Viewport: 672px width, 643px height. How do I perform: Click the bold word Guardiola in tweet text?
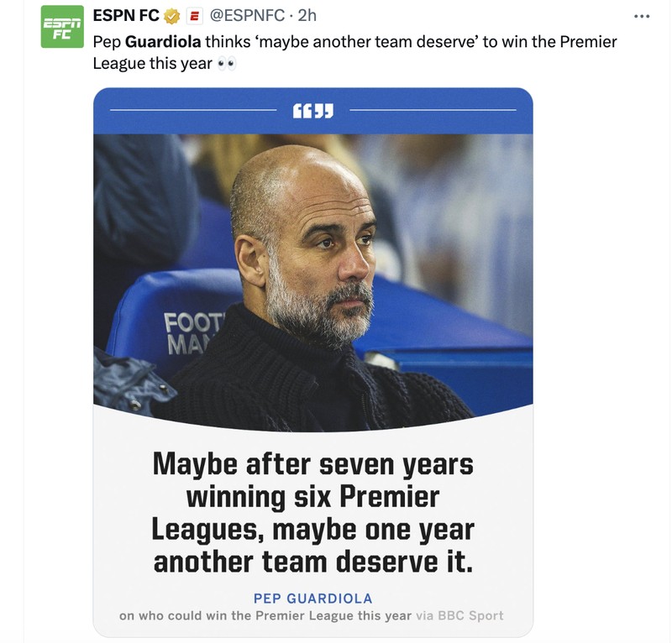(163, 41)
